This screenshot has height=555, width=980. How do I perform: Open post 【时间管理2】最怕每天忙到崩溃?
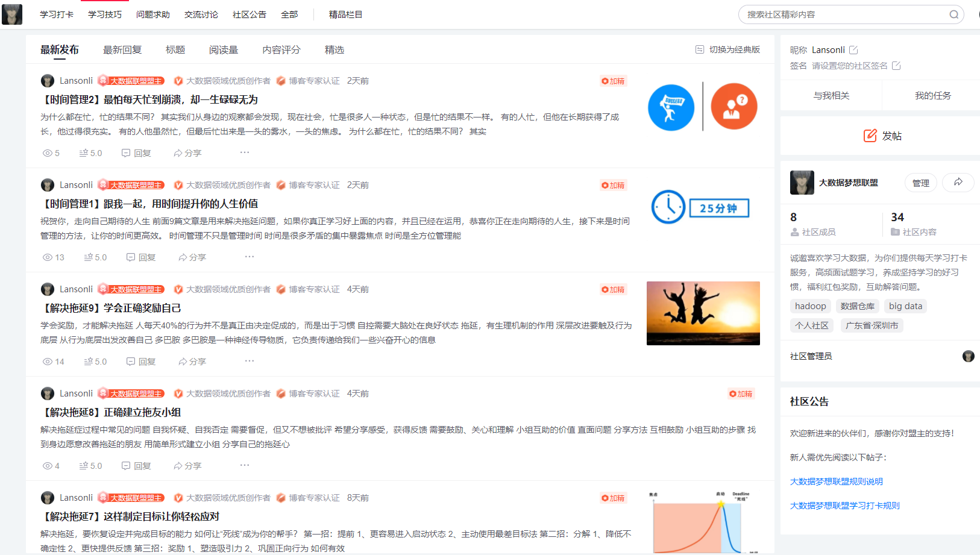[149, 99]
